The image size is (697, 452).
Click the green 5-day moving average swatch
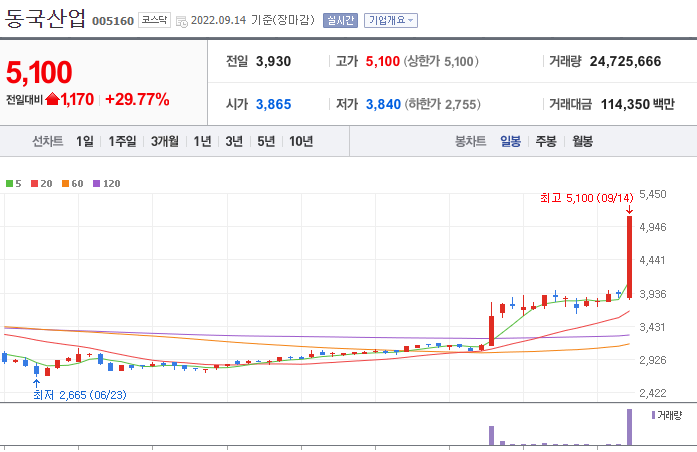pos(9,184)
